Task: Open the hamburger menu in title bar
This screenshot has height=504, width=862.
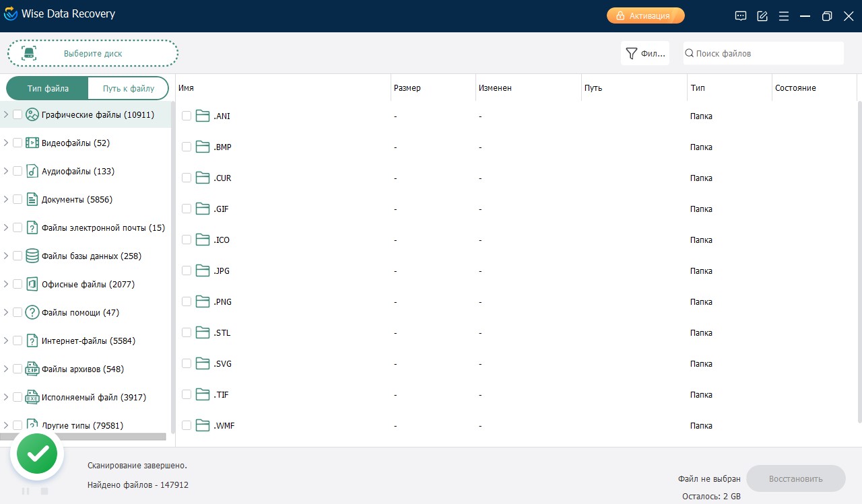Action: pos(783,16)
